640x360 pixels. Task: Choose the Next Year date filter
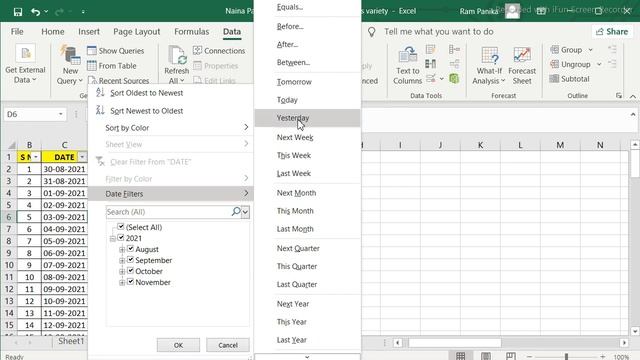point(308,304)
